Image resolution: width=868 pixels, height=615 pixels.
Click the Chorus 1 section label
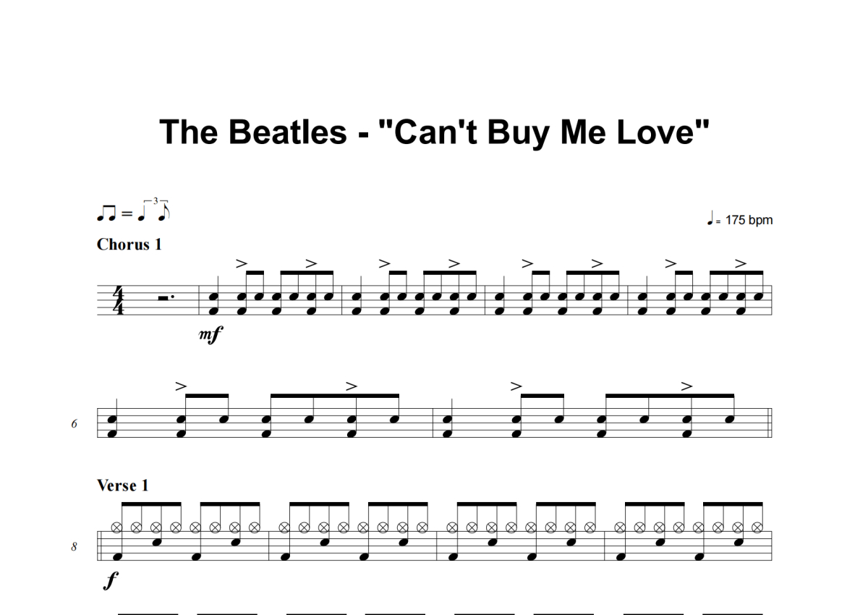tap(129, 245)
